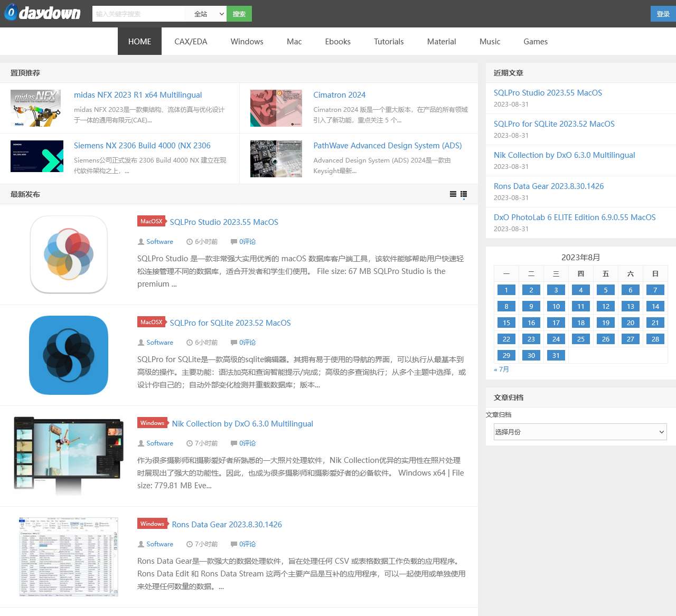This screenshot has height=616, width=676.
Task: Select calendar day 31
Action: [x=556, y=355]
